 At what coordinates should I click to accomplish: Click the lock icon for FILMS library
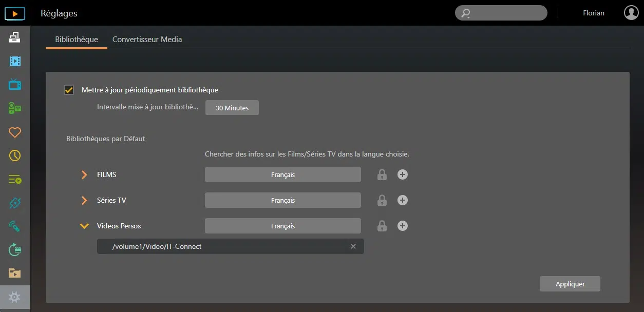click(382, 175)
